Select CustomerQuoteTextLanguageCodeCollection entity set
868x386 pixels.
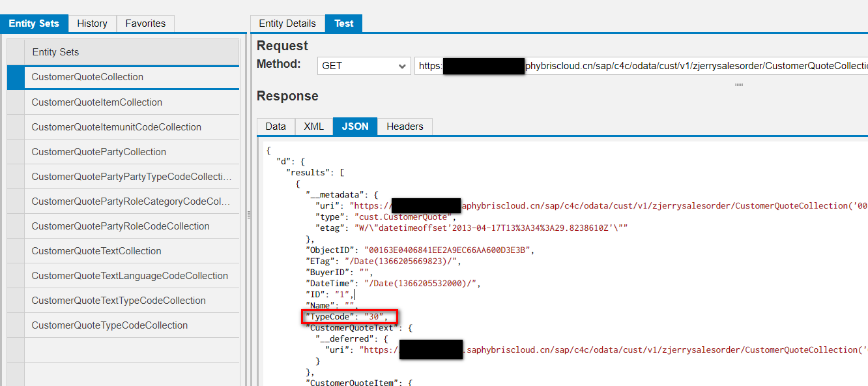pyautogui.click(x=132, y=276)
